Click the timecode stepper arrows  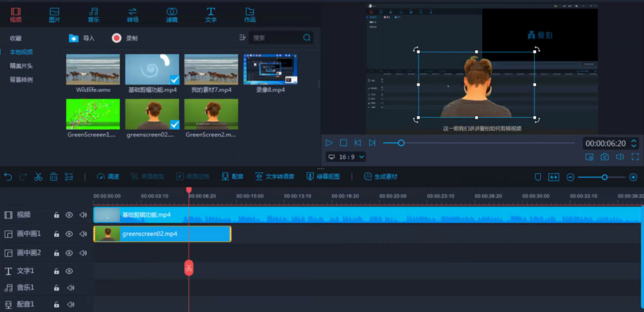tap(633, 143)
